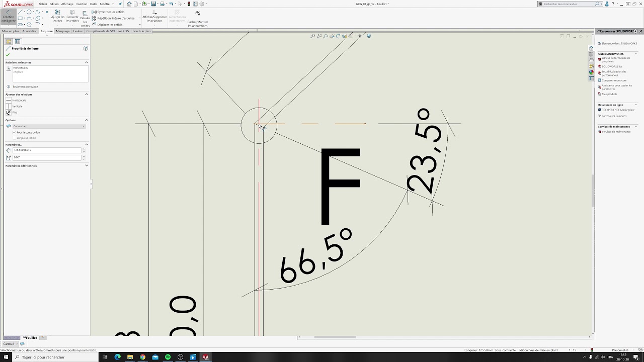
Task: Open the Outils menu
Action: [93, 4]
